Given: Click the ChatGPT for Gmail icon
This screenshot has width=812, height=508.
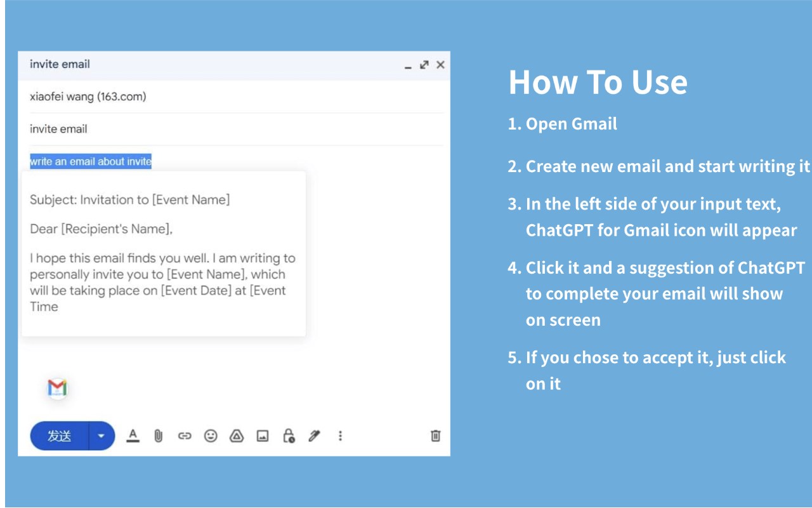Looking at the screenshot, I should coord(57,388).
